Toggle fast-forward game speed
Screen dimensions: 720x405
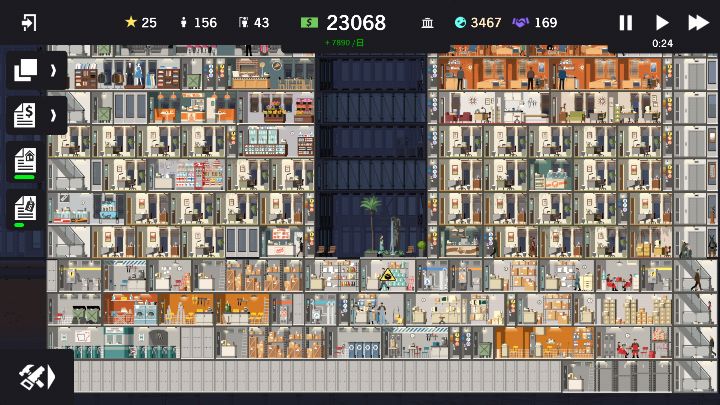[x=698, y=22]
